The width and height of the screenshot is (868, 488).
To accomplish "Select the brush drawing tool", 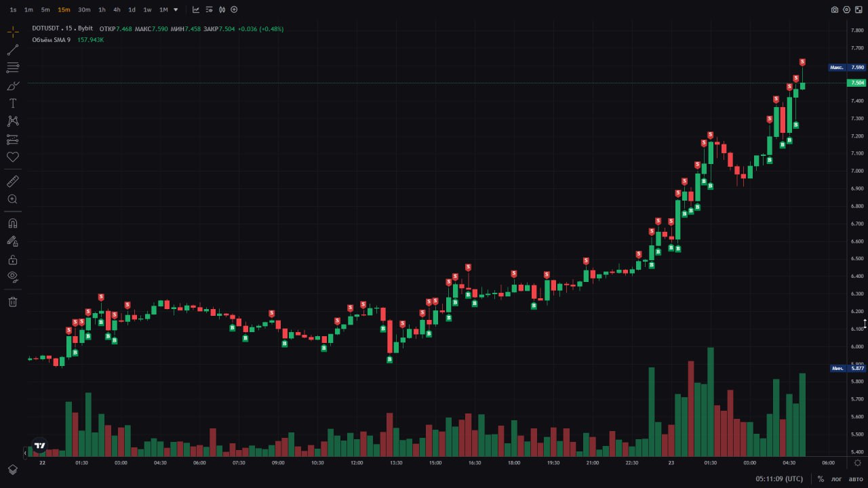I will [13, 86].
